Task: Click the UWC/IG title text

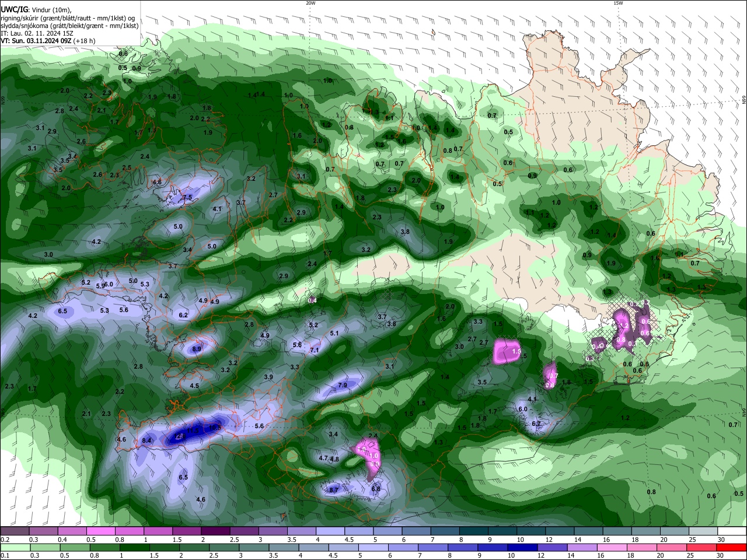Action: [x=14, y=9]
